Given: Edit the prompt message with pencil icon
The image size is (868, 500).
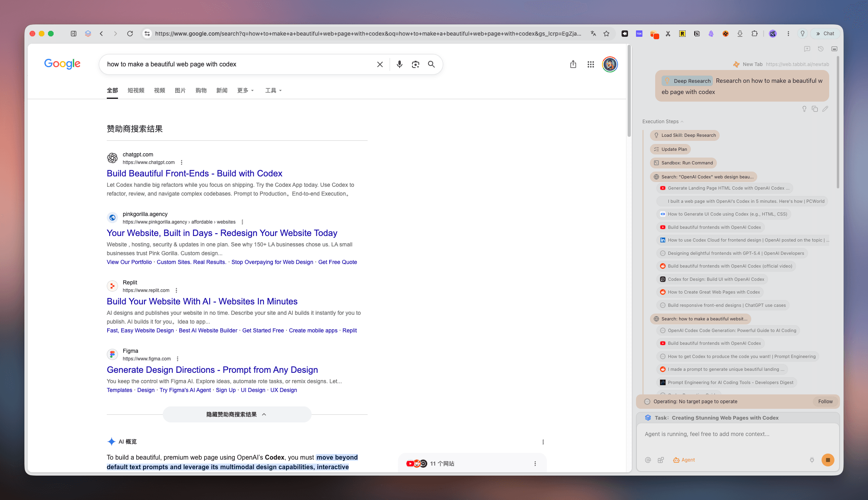Looking at the screenshot, I should tap(825, 109).
